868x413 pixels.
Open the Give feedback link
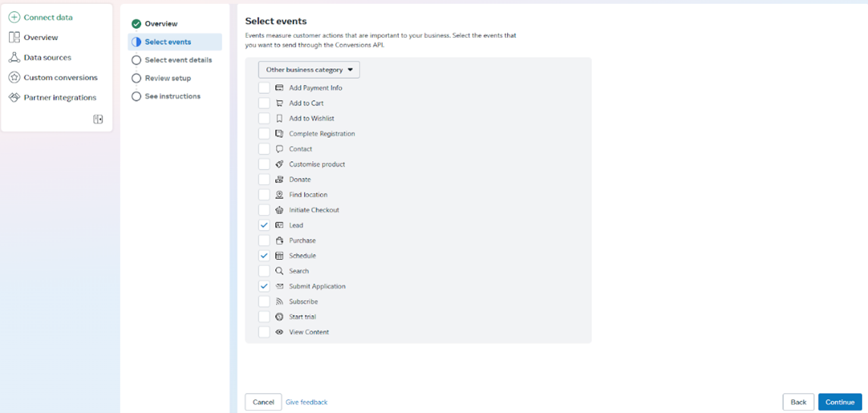307,402
